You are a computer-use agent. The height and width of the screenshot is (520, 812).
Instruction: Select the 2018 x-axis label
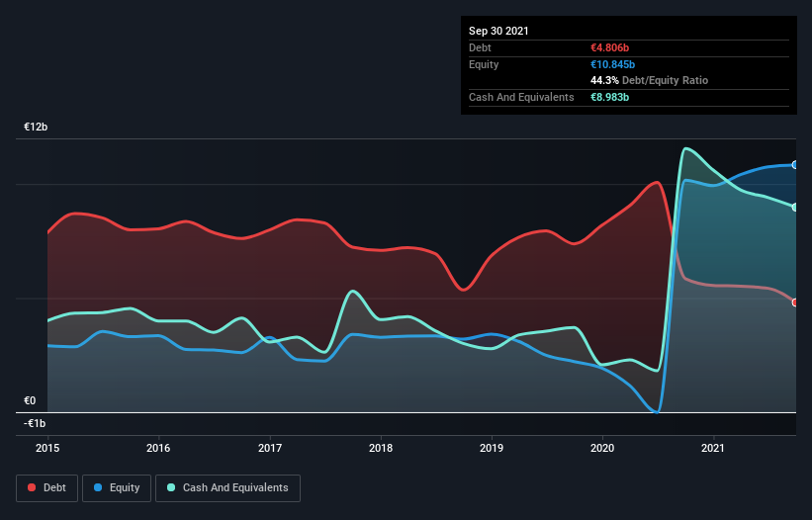tap(381, 448)
